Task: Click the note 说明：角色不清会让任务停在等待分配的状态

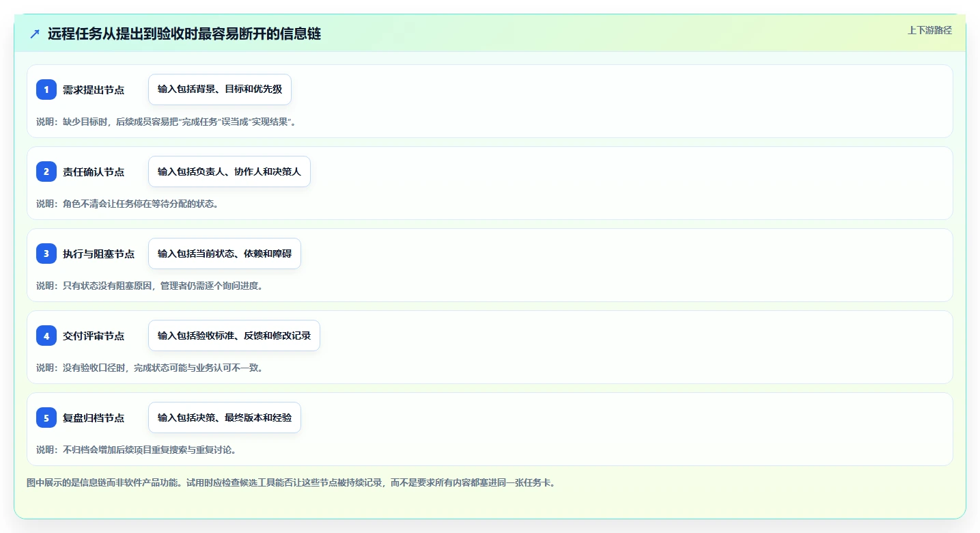Action: 127,204
